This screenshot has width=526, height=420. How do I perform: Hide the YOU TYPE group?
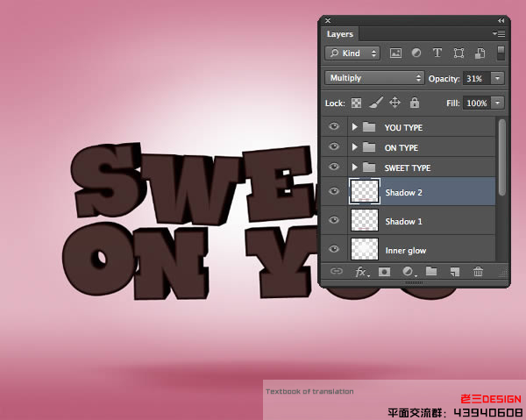click(334, 127)
